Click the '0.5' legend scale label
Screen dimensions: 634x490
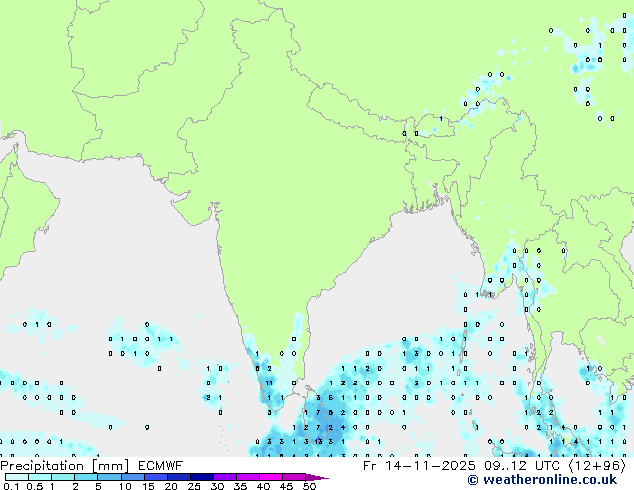tap(35, 486)
